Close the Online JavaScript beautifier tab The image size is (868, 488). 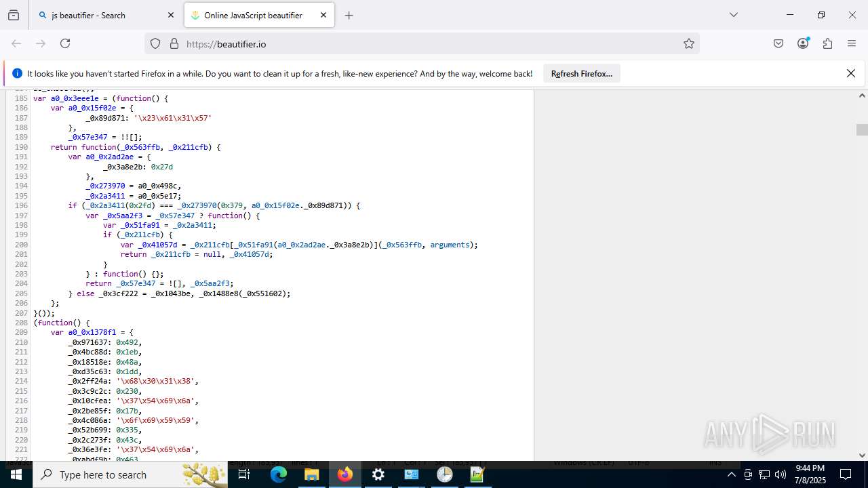point(323,15)
